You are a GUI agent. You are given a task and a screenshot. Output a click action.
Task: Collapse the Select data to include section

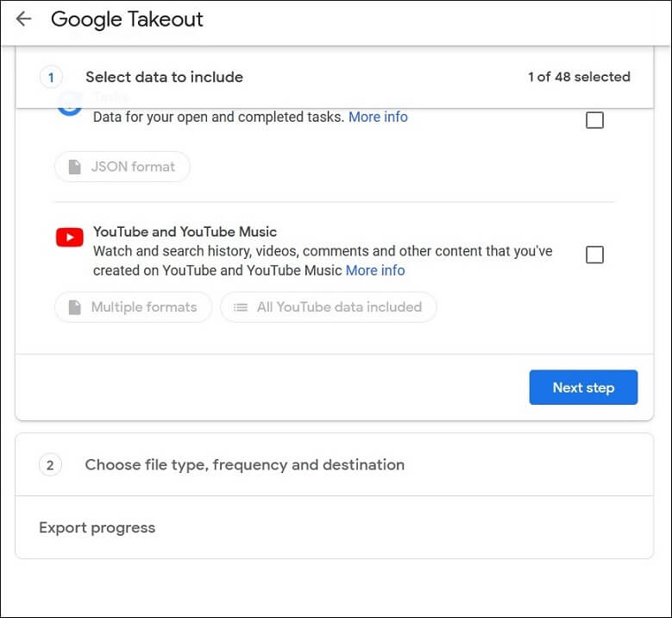[x=335, y=77]
